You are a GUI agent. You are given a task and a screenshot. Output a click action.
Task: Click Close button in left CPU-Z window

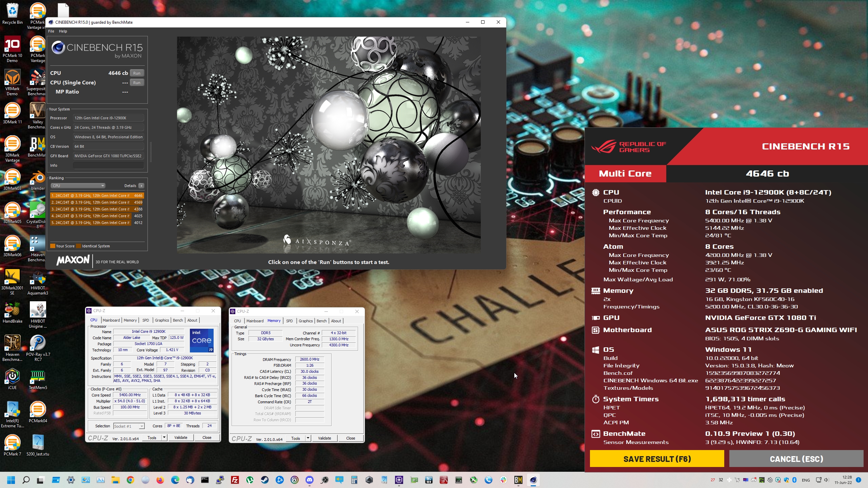coord(207,438)
